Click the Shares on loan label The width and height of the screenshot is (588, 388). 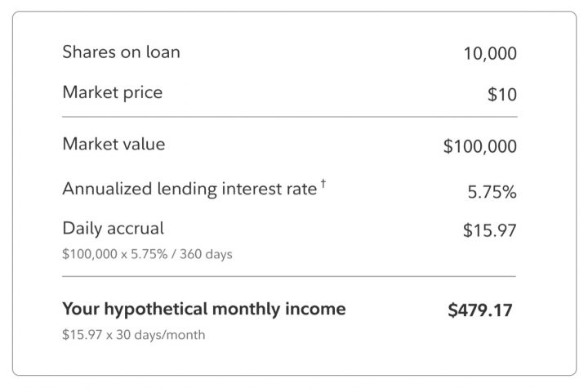click(121, 52)
